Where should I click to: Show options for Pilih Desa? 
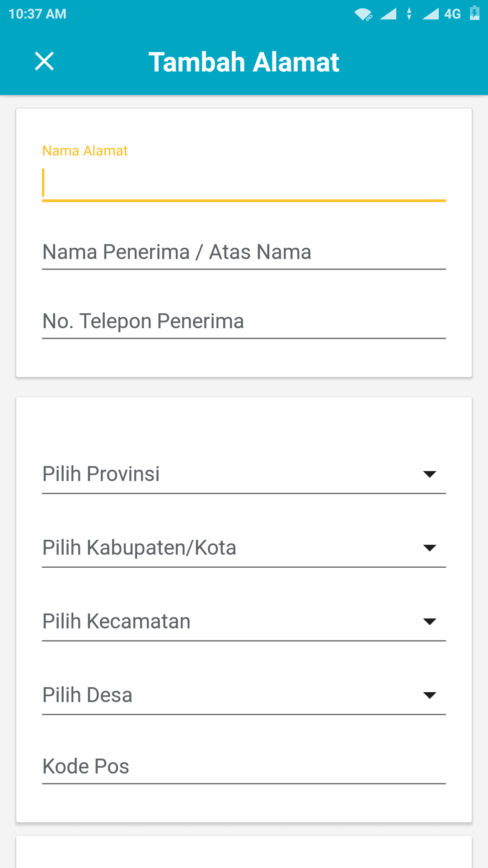[244, 695]
